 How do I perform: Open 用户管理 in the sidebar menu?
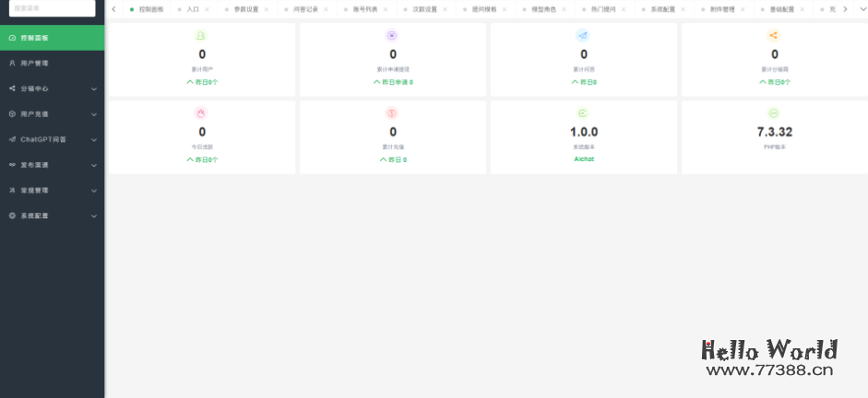52,64
